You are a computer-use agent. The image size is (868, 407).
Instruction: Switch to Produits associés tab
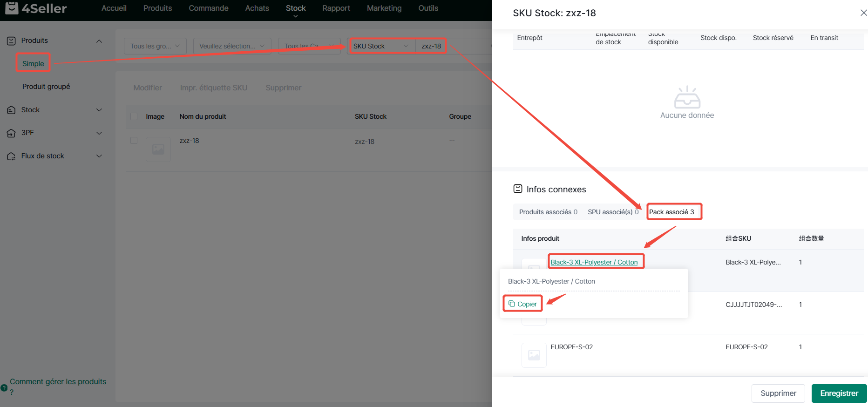pyautogui.click(x=548, y=212)
